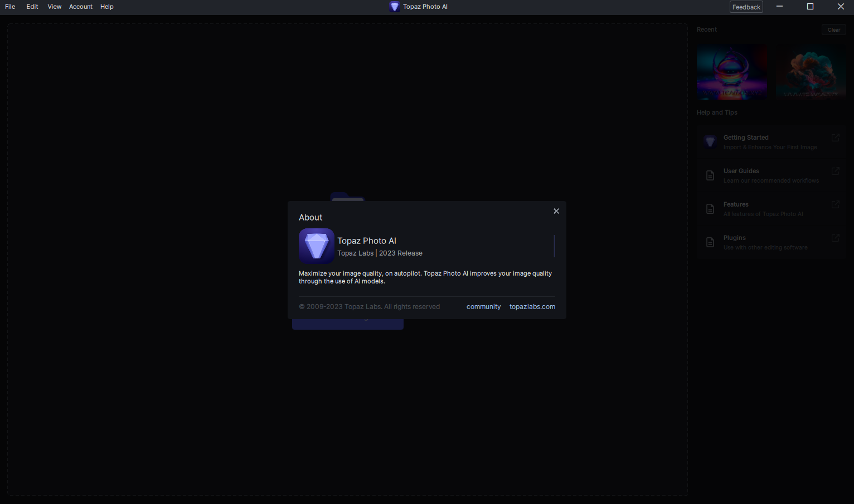Image resolution: width=854 pixels, height=504 pixels.
Task: Open the topazlabs.com link
Action: tap(532, 307)
